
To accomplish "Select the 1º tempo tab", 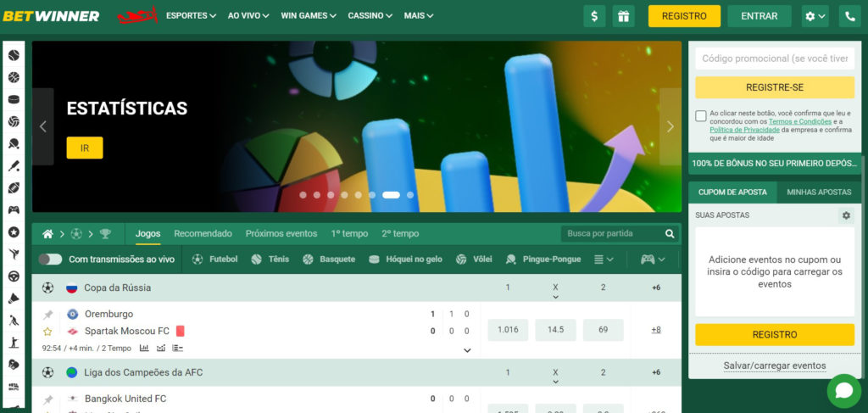I will tap(349, 233).
